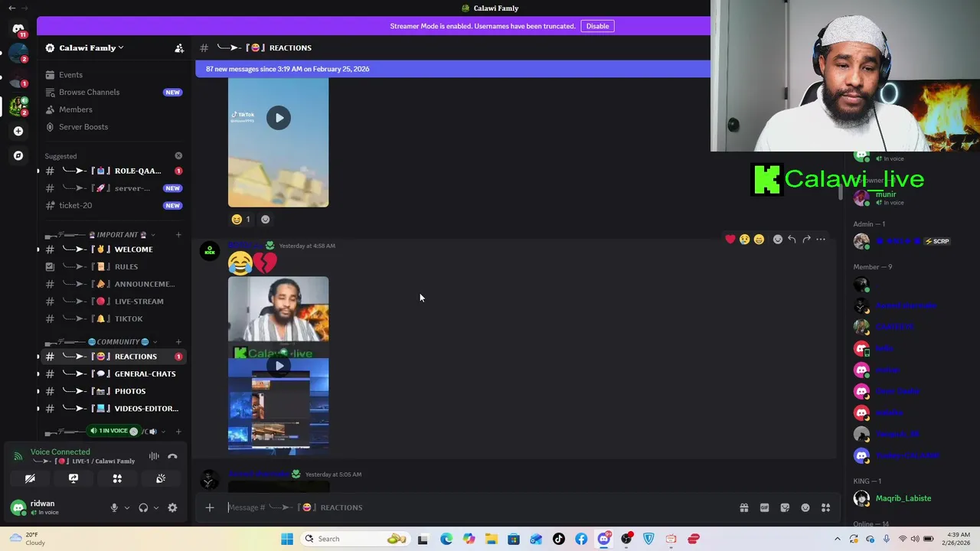The width and height of the screenshot is (980, 551).
Task: Open Discover servers compass icon
Action: 18,155
